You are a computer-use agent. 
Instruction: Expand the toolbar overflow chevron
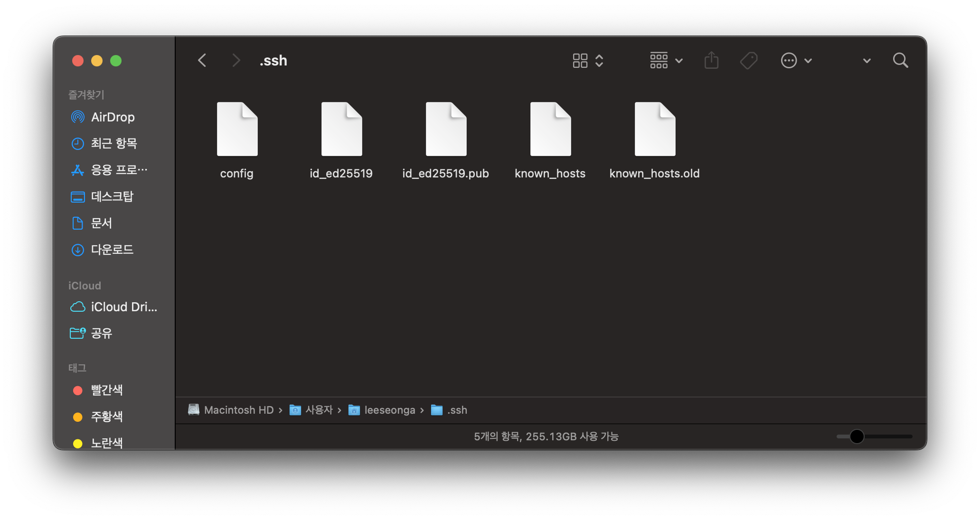(x=867, y=61)
